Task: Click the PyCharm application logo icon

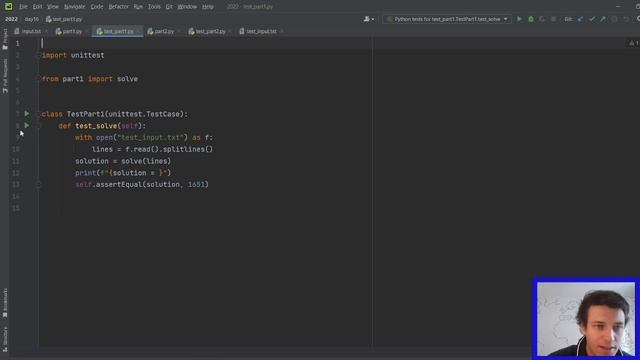Action: pyautogui.click(x=8, y=7)
